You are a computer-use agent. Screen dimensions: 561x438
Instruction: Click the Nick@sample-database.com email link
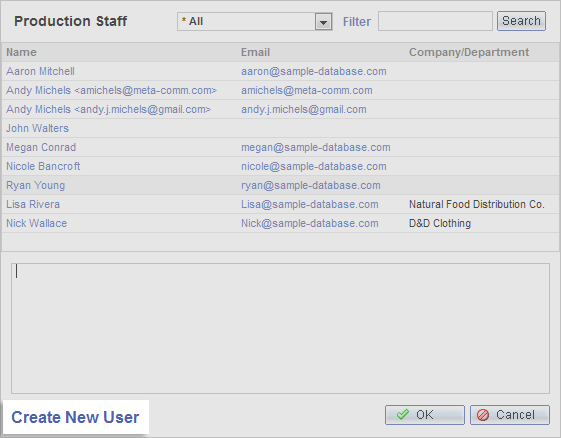(309, 223)
